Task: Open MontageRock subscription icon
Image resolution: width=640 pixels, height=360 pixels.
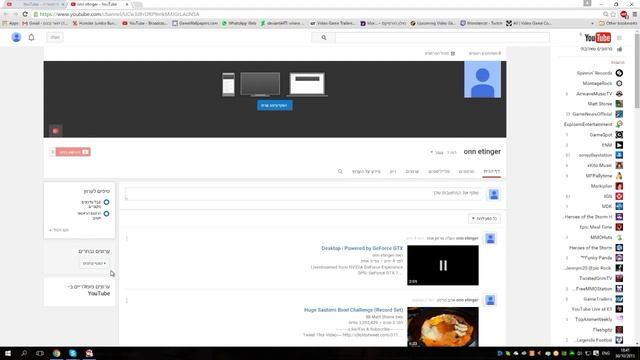Action: [x=619, y=83]
